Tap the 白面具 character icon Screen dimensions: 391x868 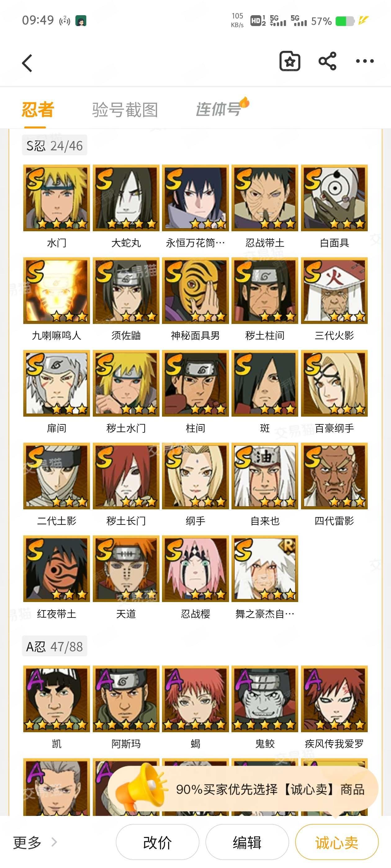coord(334,198)
